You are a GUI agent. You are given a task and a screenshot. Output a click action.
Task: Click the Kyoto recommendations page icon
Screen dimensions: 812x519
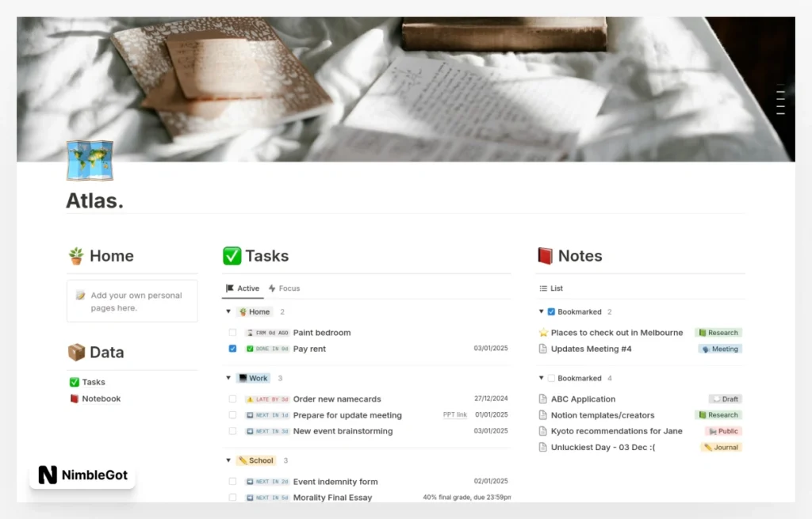click(543, 431)
